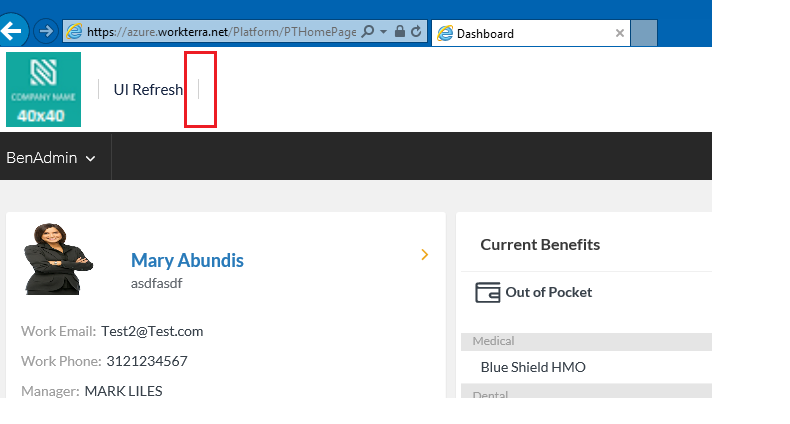Click the Blue Shield HMO medical plan
This screenshot has width=790, height=424.
click(x=533, y=367)
